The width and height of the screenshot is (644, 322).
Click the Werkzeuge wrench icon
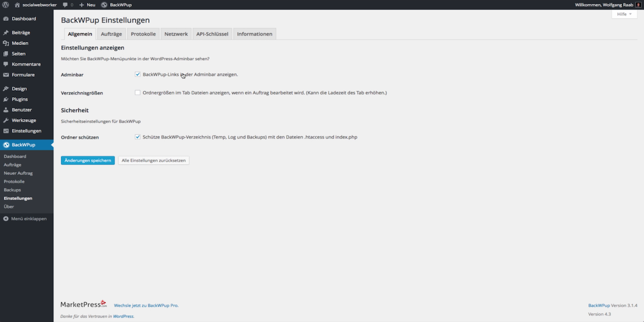[6, 120]
